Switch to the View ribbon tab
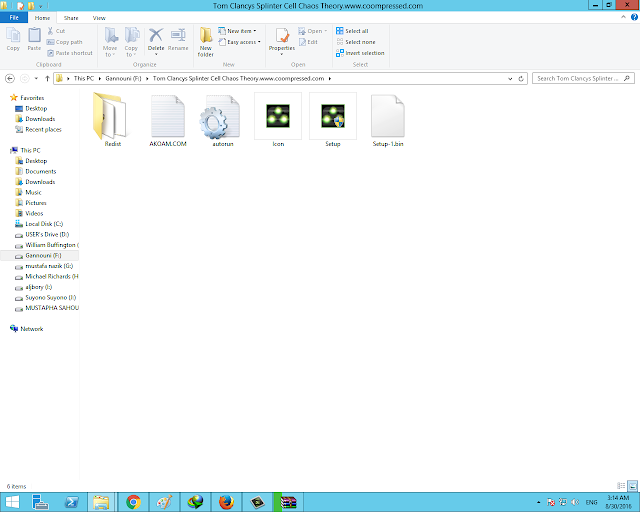Image resolution: width=640 pixels, height=512 pixels. click(99, 18)
